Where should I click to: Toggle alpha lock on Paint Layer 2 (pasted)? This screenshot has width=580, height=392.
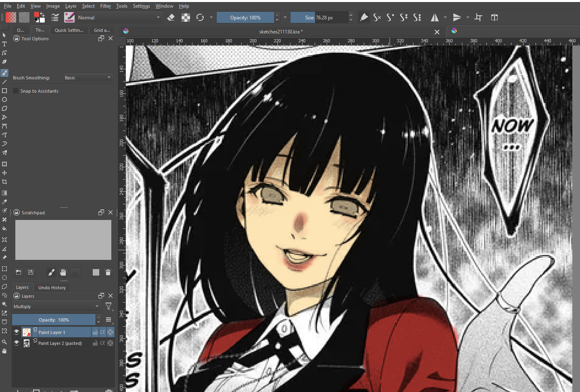coord(110,343)
